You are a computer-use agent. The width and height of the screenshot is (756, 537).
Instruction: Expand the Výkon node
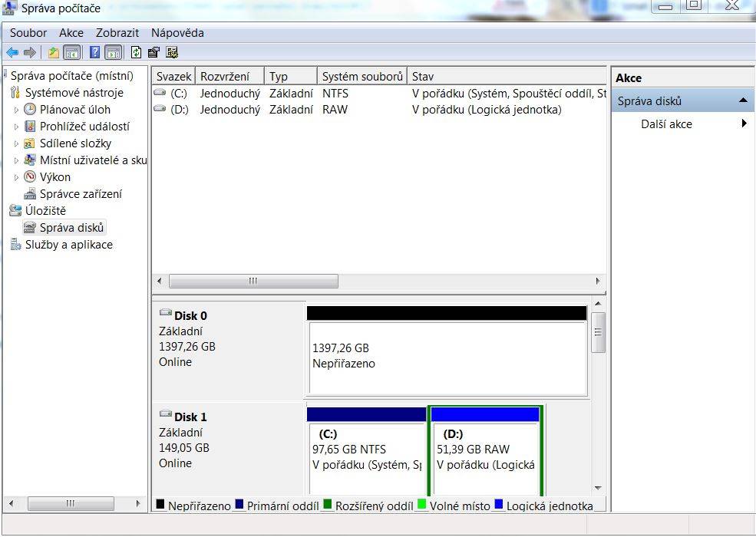pyautogui.click(x=16, y=177)
